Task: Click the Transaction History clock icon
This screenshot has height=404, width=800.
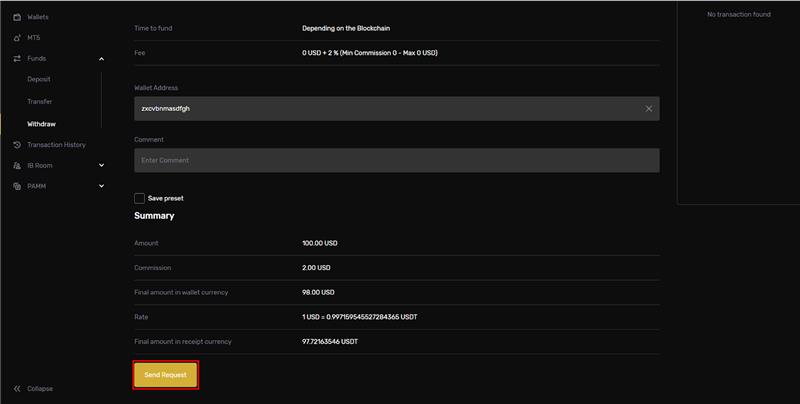Action: tap(17, 145)
